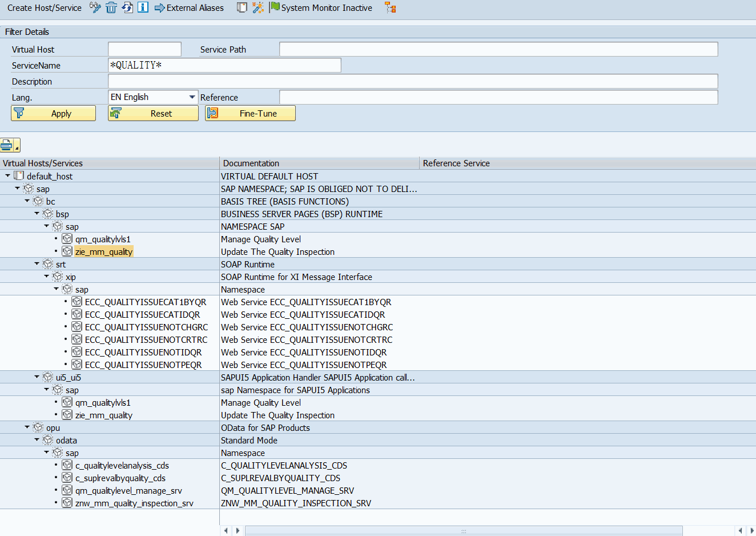Collapse the bc node
The width and height of the screenshot is (756, 536).
[27, 201]
